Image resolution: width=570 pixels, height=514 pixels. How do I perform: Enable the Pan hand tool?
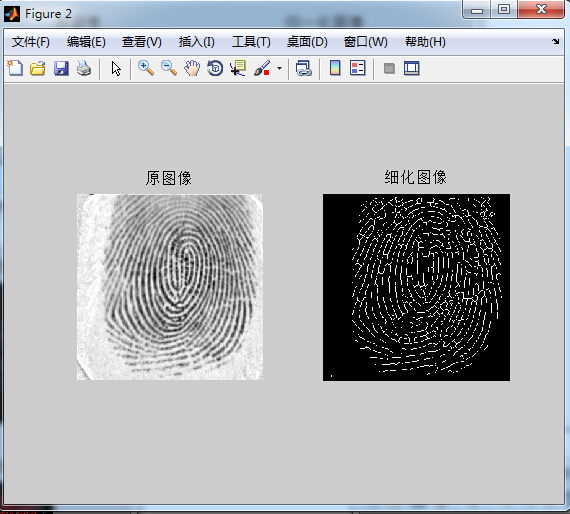(192, 68)
